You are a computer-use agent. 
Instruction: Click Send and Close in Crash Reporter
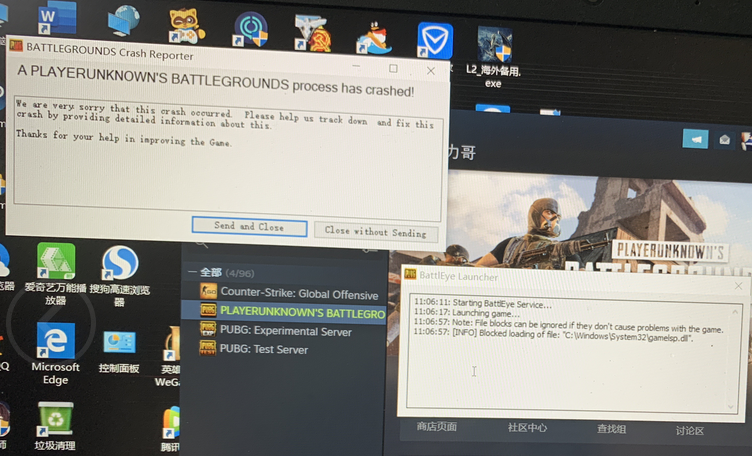tap(249, 226)
